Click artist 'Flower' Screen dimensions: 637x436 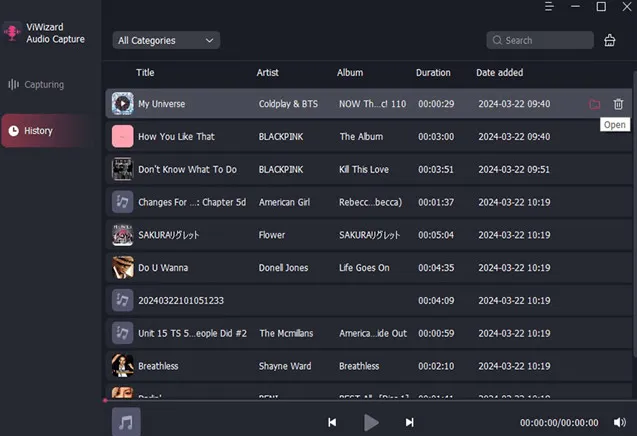[x=272, y=235]
